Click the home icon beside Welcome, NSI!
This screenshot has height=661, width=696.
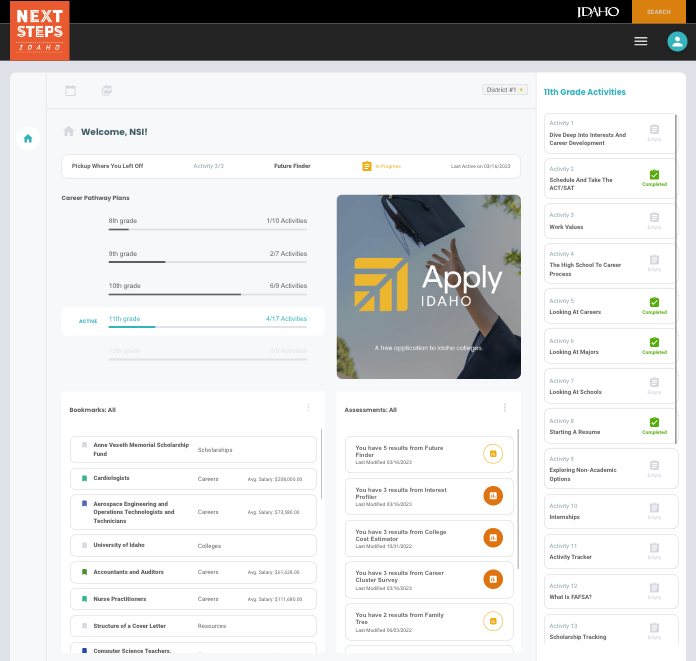pyautogui.click(x=68, y=131)
